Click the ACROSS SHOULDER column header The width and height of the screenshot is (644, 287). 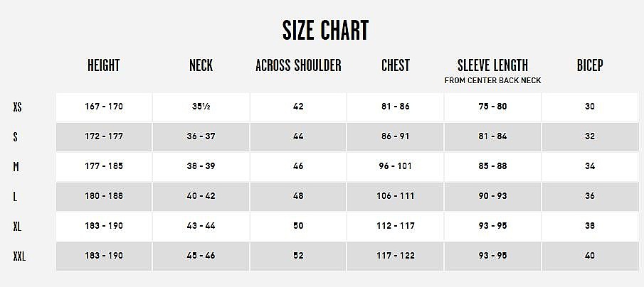(x=298, y=65)
